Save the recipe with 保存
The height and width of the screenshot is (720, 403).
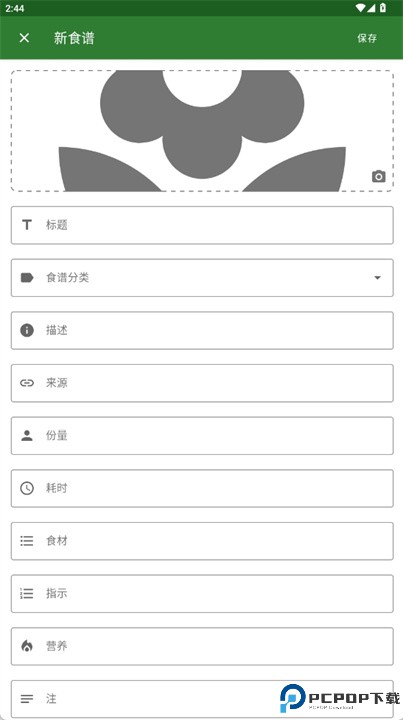367,38
